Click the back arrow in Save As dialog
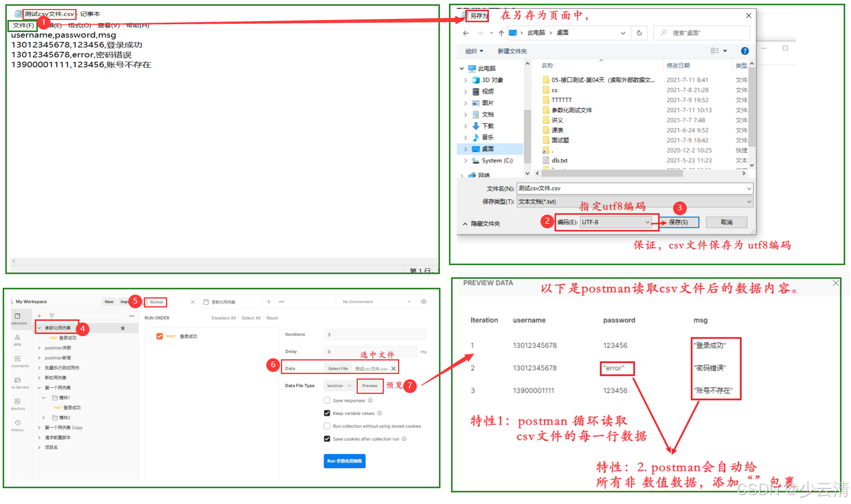Viewport: 851px width, 504px height. click(x=466, y=33)
